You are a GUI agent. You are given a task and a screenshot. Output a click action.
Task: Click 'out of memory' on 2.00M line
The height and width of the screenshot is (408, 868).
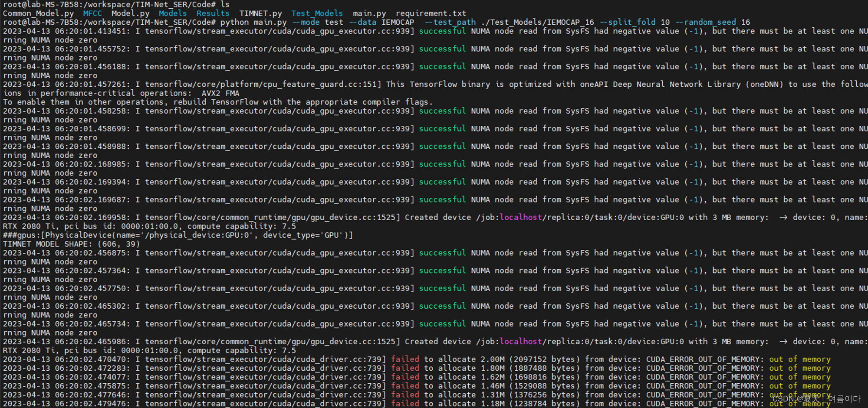tap(800, 359)
